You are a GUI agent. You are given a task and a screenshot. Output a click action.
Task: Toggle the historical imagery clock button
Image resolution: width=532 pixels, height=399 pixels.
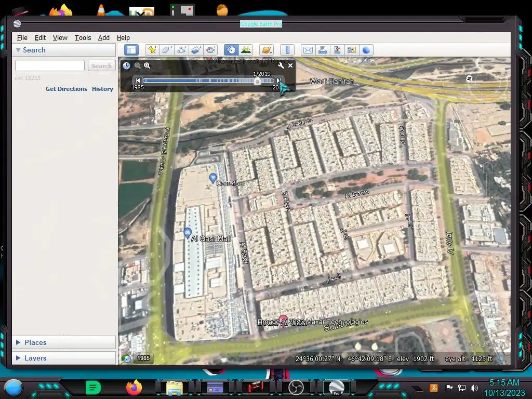click(231, 50)
